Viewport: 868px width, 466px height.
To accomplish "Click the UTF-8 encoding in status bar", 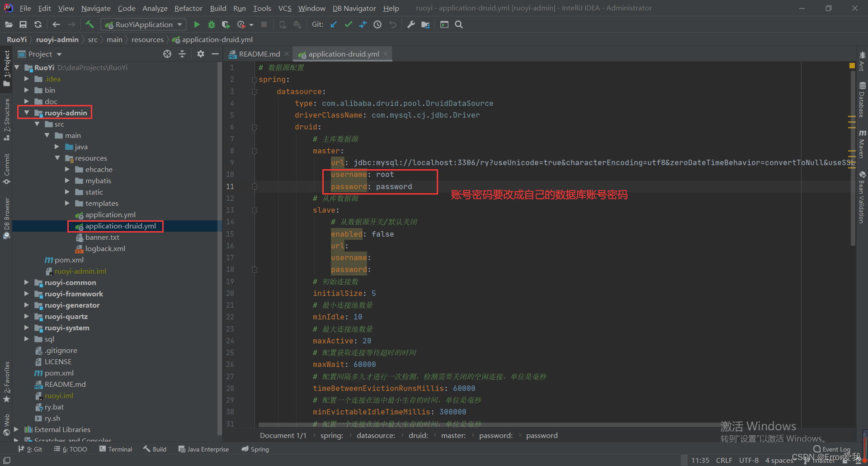I will [x=749, y=460].
